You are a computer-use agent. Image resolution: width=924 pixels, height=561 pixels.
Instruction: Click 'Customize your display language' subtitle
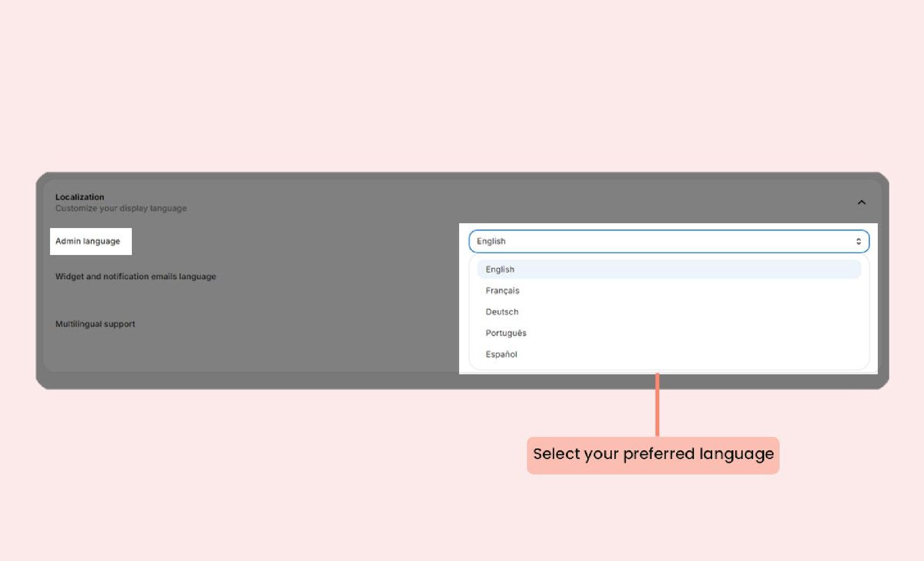(121, 208)
